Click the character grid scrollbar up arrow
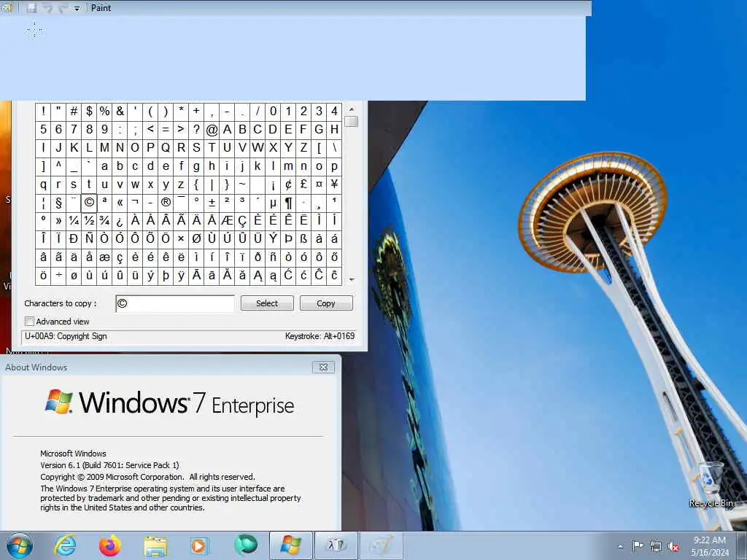This screenshot has width=747, height=560. [352, 109]
